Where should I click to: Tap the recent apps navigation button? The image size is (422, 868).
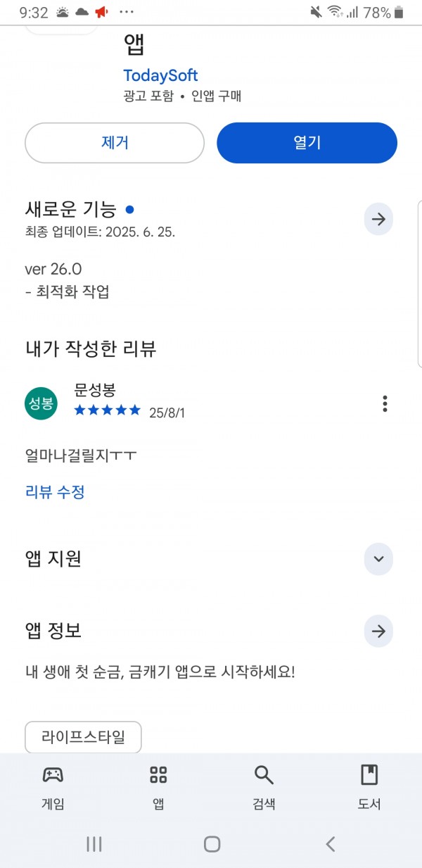click(x=94, y=844)
